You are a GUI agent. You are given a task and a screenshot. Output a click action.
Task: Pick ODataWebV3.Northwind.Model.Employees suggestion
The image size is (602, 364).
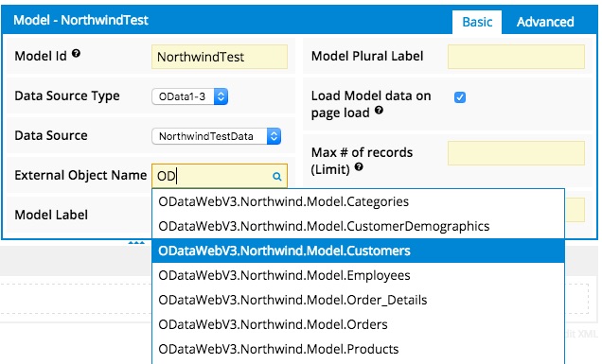tap(358, 275)
